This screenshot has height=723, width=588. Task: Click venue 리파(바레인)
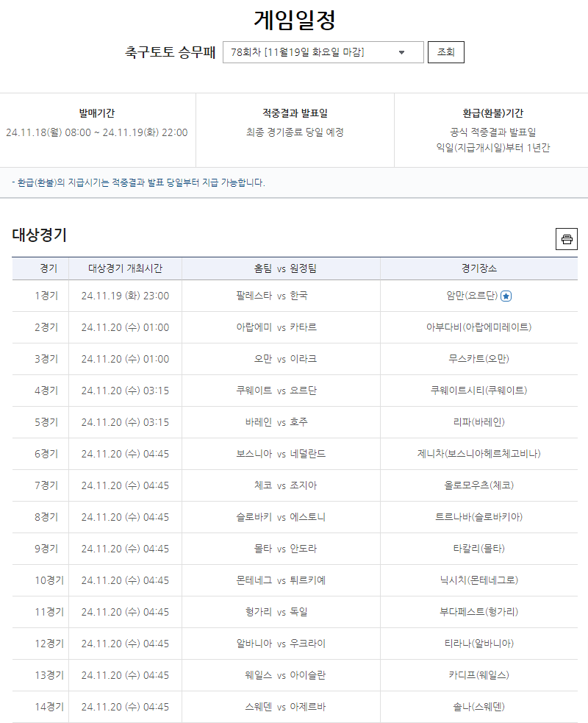point(478,422)
